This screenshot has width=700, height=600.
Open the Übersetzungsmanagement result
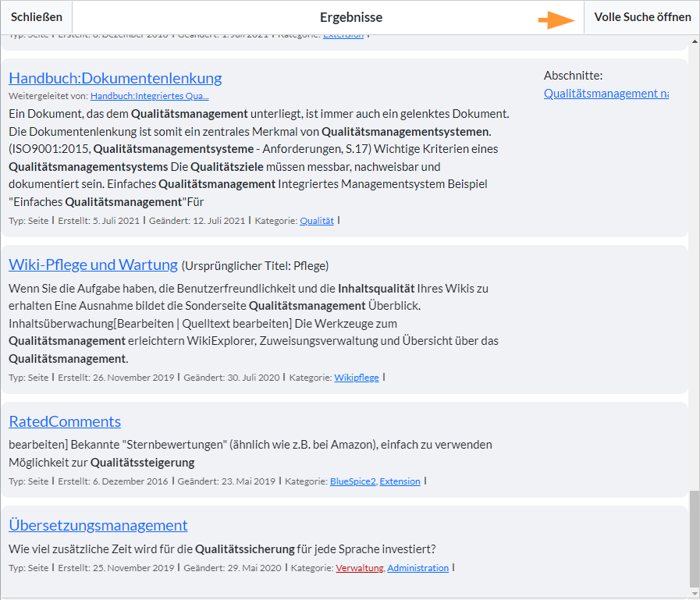coord(98,525)
